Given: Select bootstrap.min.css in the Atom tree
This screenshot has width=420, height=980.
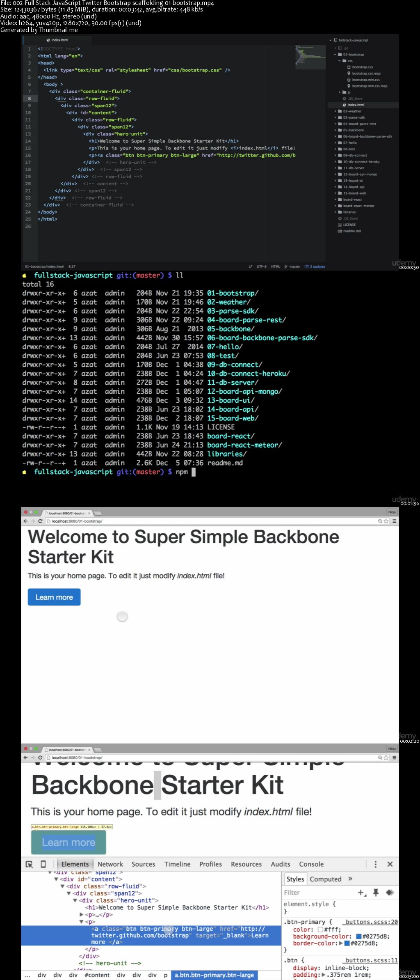Looking at the screenshot, I should (x=366, y=80).
